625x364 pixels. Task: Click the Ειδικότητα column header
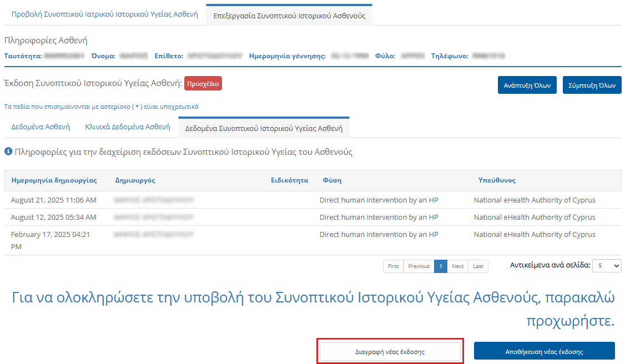(289, 180)
